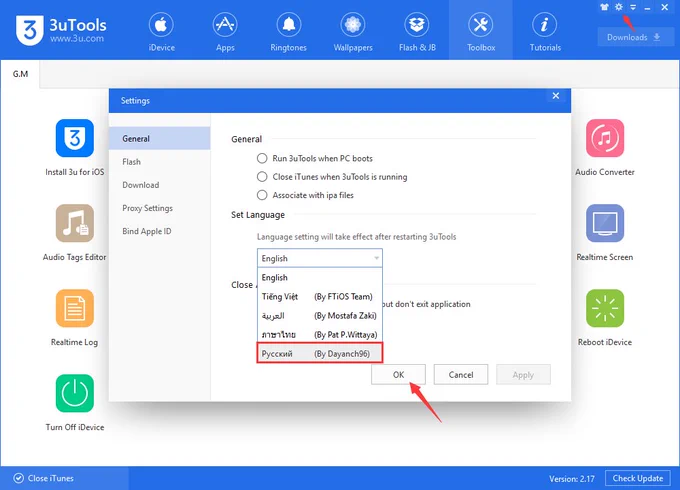Screen dimensions: 680x490
Task: Enable Close iTunes when 3uTools is running
Action: [x=262, y=176]
